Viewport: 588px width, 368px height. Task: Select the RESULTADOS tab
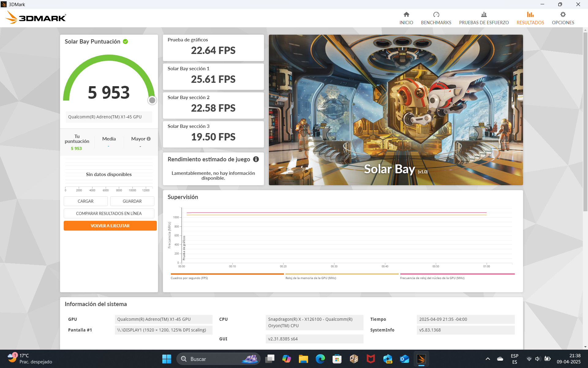pos(530,18)
